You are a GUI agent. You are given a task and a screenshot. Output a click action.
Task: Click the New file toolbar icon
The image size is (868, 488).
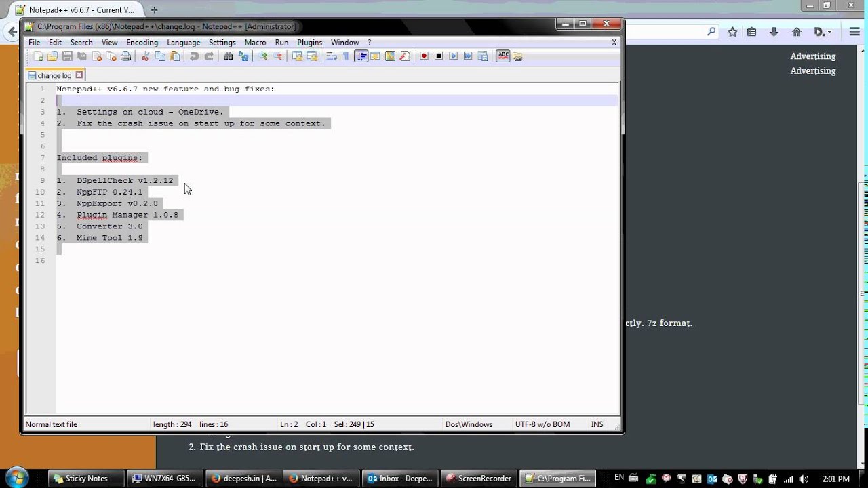[x=39, y=56]
